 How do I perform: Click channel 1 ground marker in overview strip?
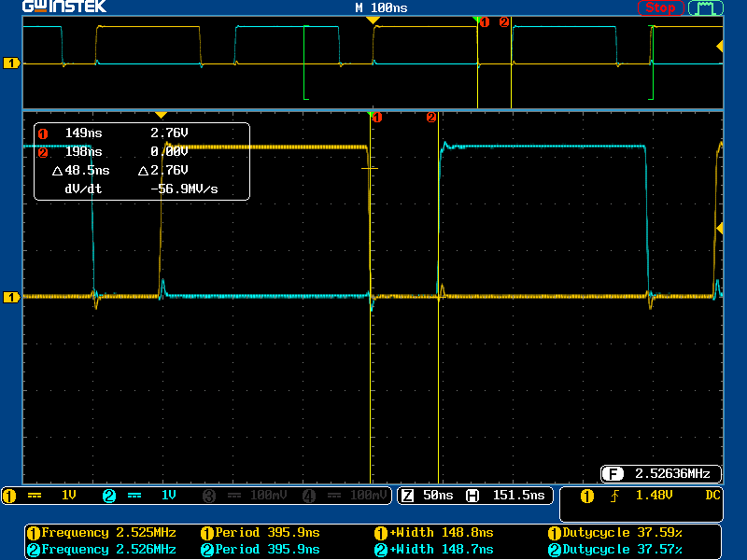coord(11,63)
